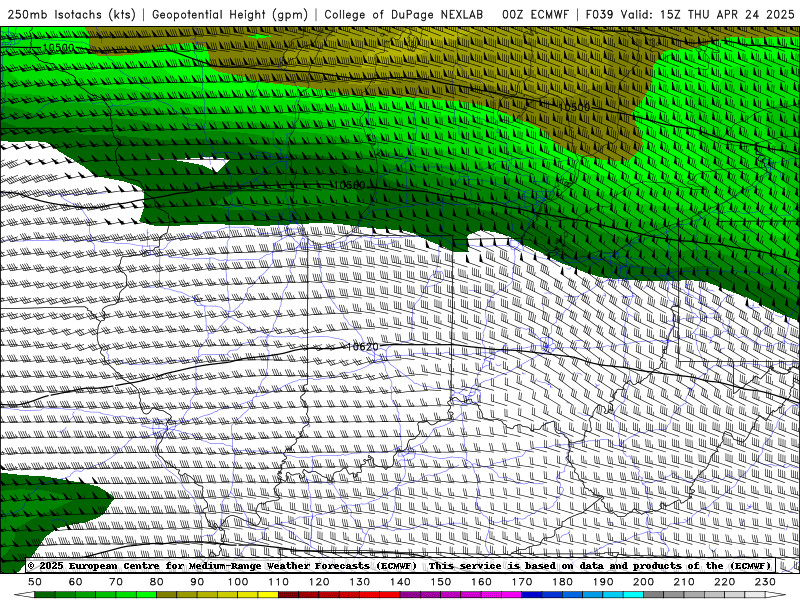Click the 110 value on the color scale
The height and width of the screenshot is (600, 800).
point(279,582)
